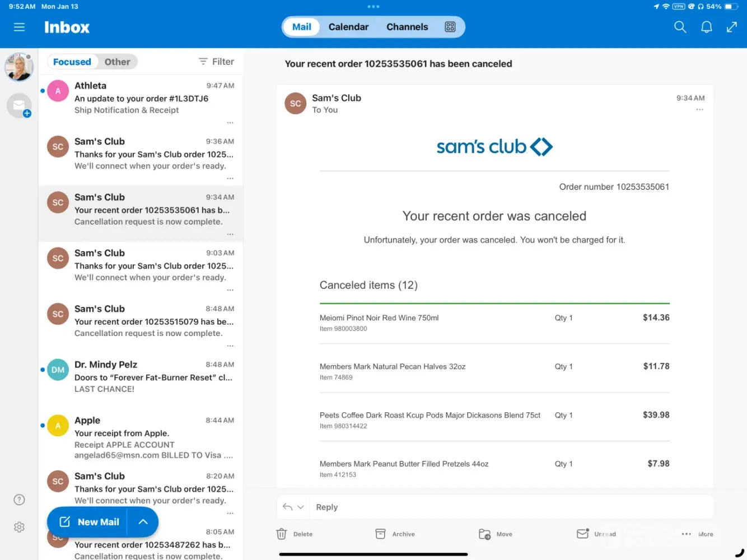Switch to the Channels tab
The height and width of the screenshot is (560, 747).
[407, 27]
